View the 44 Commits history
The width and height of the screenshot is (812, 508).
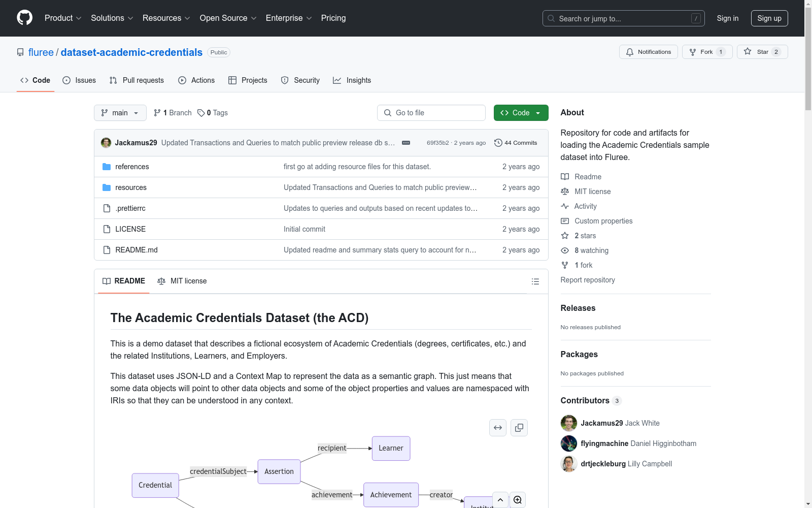[516, 143]
